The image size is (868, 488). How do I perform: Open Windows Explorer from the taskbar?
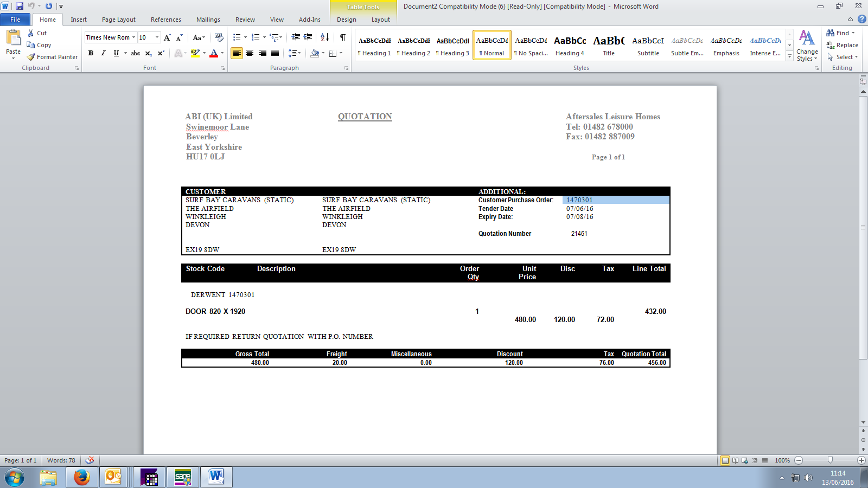[x=48, y=477]
